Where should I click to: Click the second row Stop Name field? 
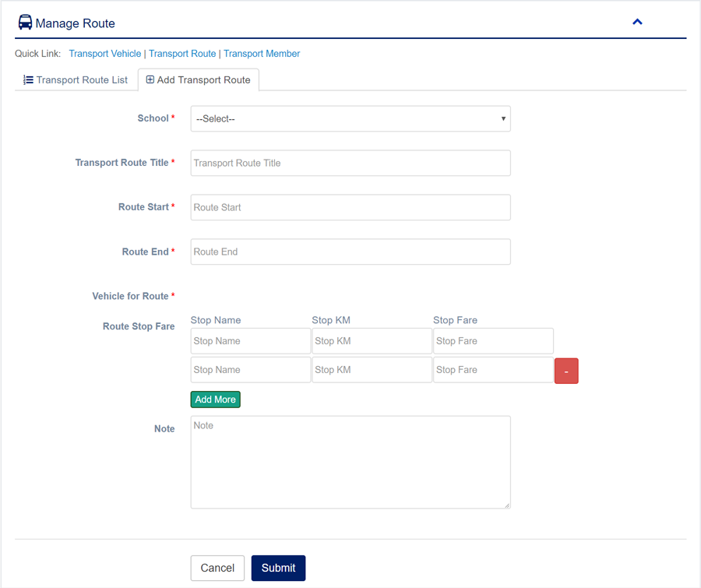point(250,370)
